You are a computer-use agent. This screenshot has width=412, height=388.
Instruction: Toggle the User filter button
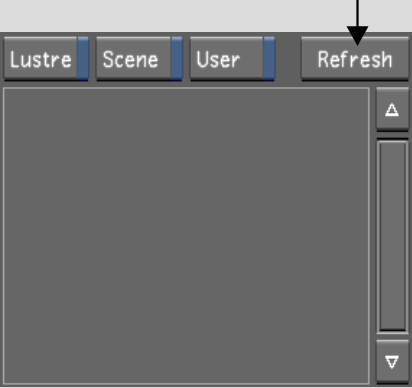pos(232,59)
